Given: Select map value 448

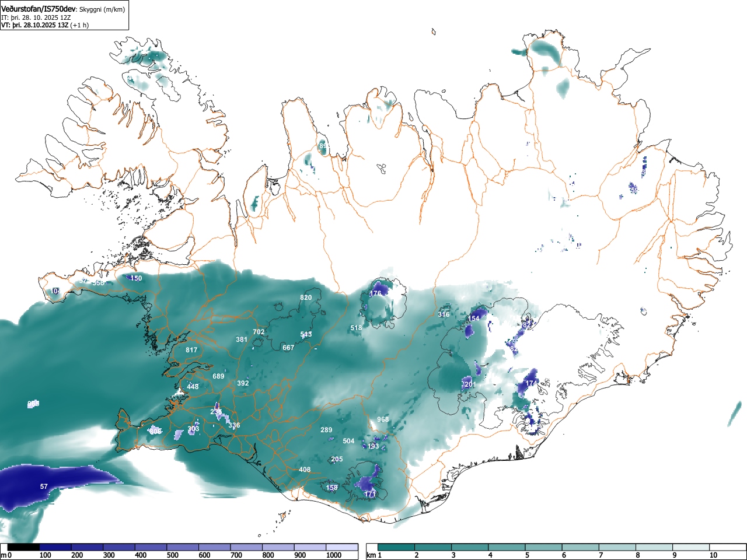Looking at the screenshot, I should pyautogui.click(x=193, y=387).
